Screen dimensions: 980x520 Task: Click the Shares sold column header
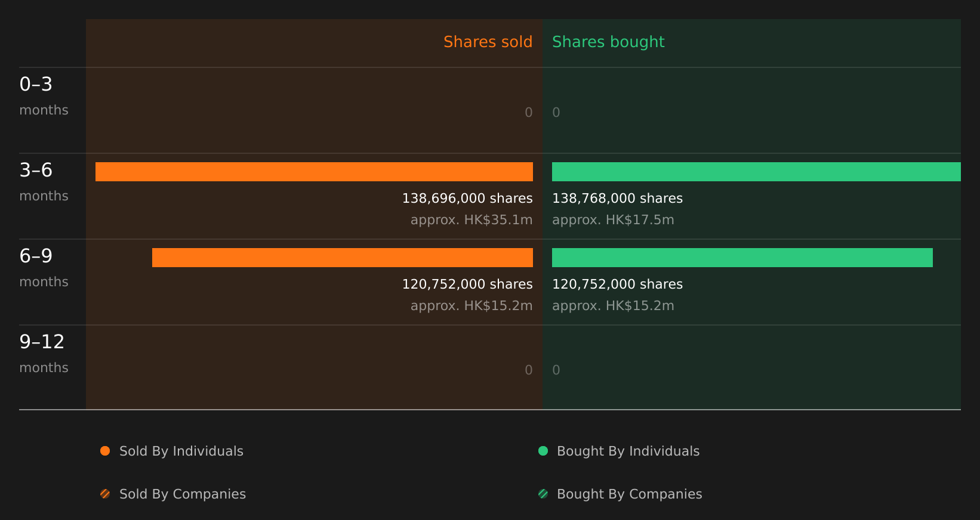[488, 42]
